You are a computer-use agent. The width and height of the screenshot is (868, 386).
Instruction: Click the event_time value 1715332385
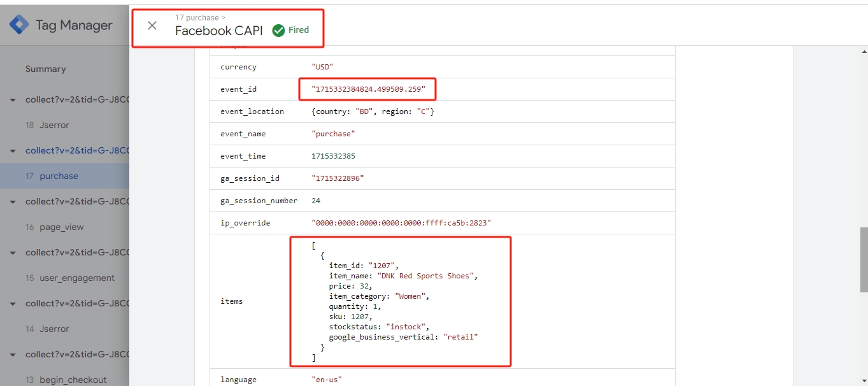333,156
